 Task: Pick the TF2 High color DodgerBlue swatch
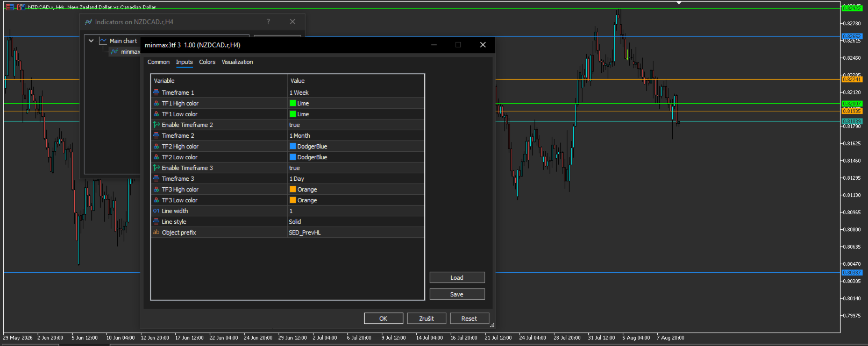[x=293, y=146]
